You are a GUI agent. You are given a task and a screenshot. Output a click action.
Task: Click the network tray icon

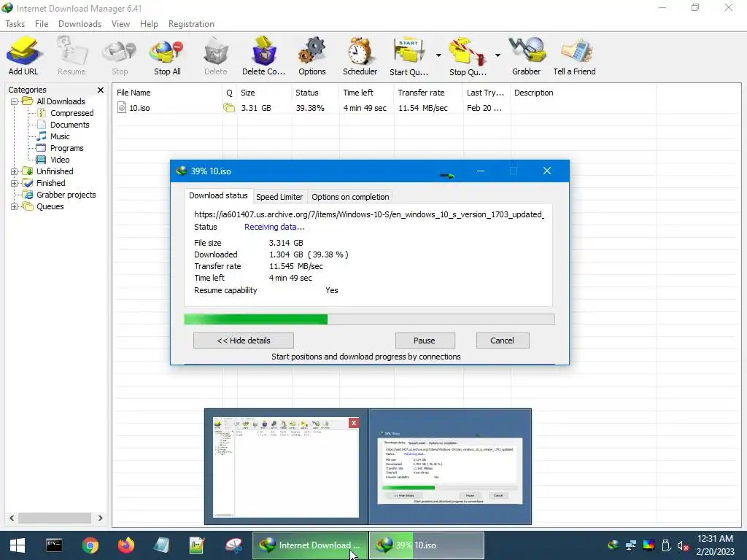[631, 545]
